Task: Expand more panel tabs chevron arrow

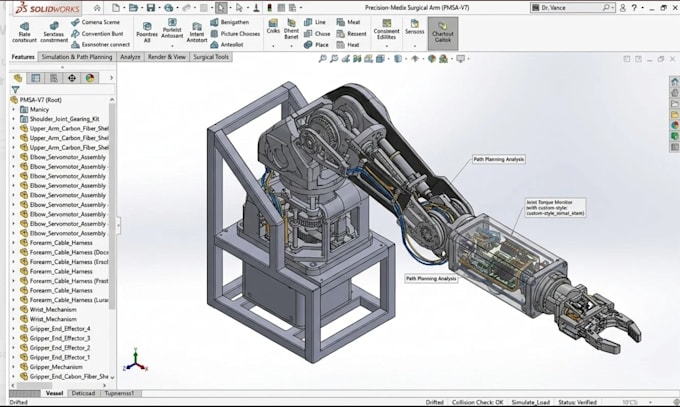Action: [111, 78]
